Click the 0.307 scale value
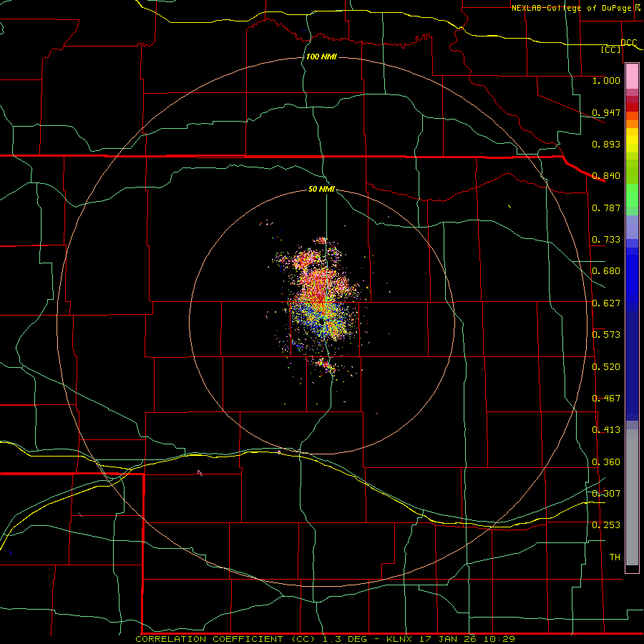This screenshot has width=644, height=644. tap(606, 494)
